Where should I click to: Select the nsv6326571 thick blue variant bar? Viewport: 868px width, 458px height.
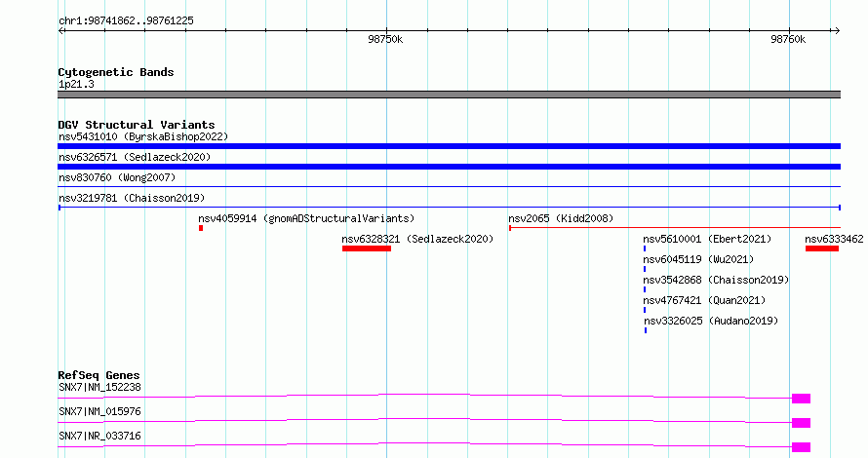click(449, 167)
